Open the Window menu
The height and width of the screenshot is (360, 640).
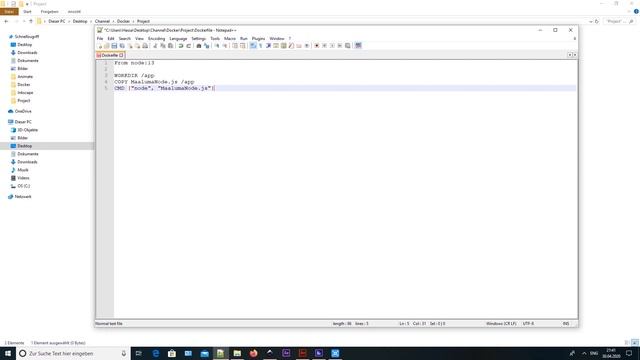pos(277,38)
